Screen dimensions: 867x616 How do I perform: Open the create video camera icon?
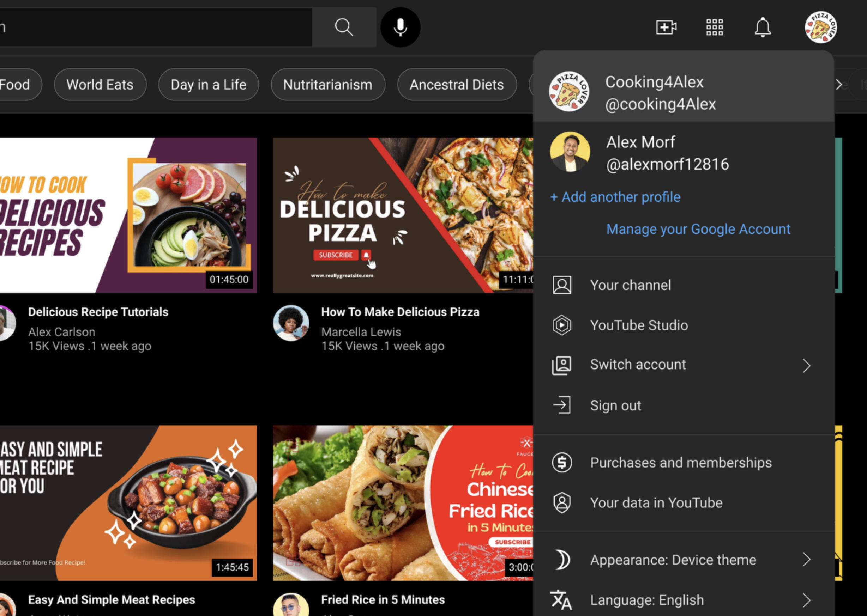pos(666,27)
